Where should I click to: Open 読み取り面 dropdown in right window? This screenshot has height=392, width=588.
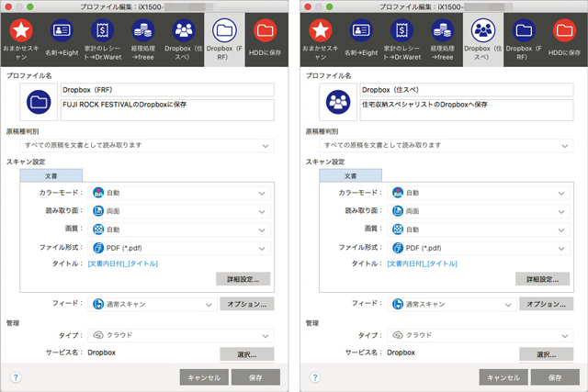[479, 211]
